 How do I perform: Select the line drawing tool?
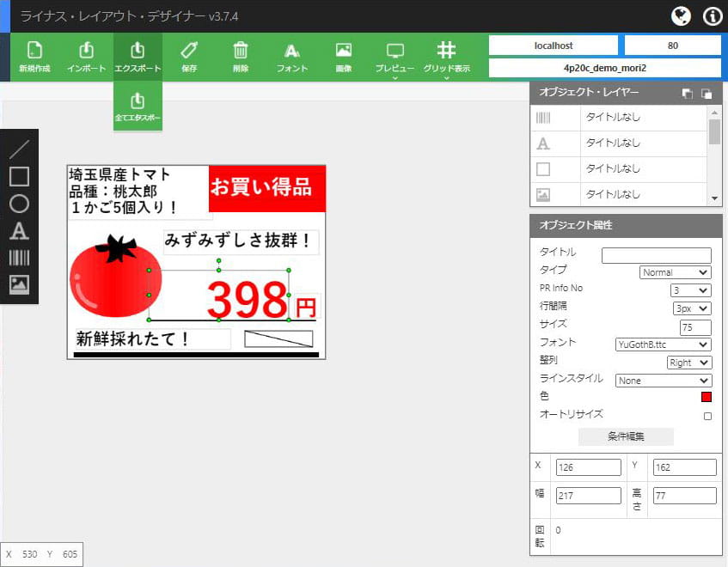coord(19,149)
